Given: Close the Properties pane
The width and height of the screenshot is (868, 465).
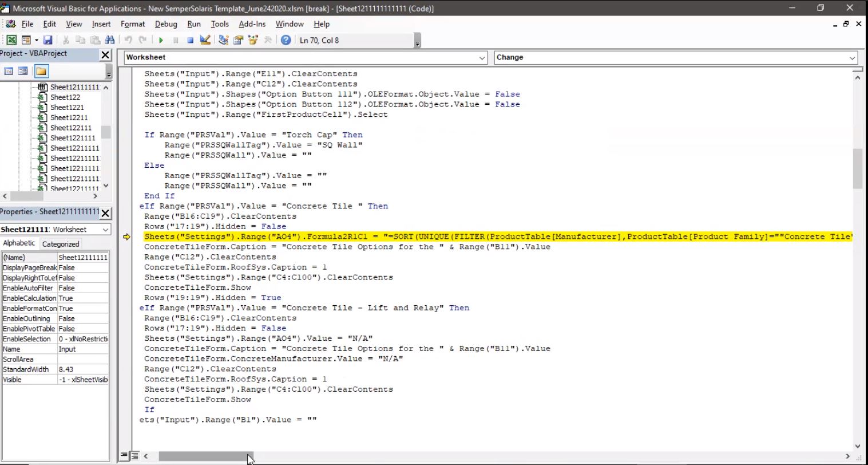Looking at the screenshot, I should point(105,213).
